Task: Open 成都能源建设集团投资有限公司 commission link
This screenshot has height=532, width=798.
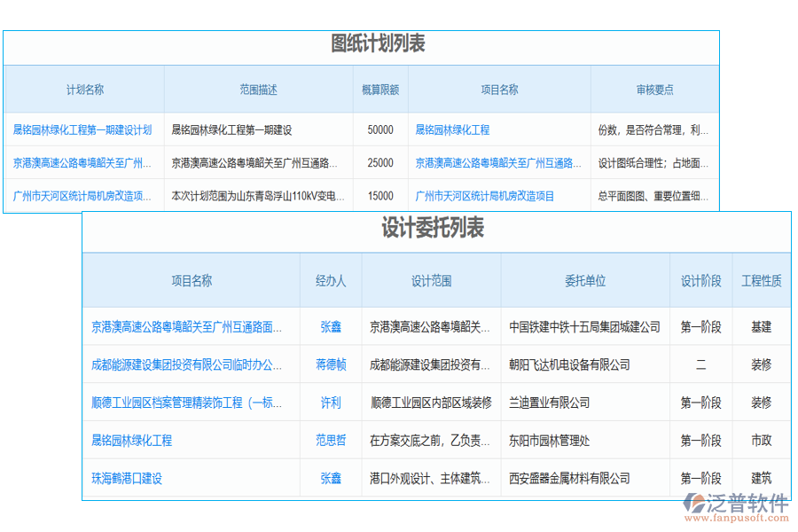Action: [191, 364]
